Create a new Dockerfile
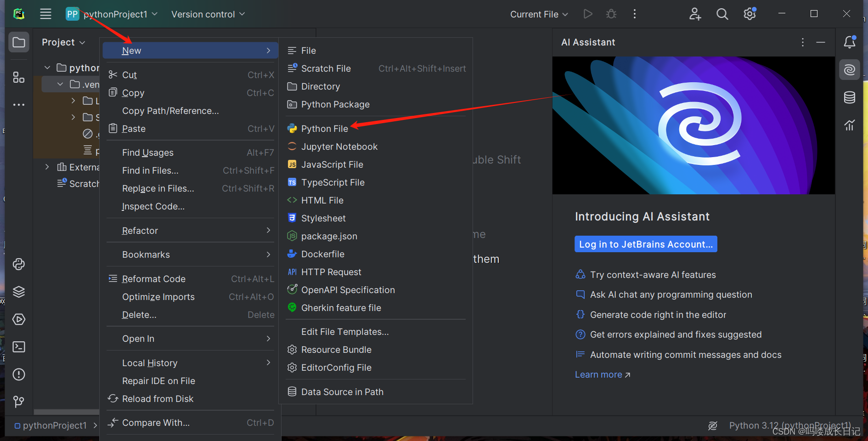868x441 pixels. coord(376,254)
